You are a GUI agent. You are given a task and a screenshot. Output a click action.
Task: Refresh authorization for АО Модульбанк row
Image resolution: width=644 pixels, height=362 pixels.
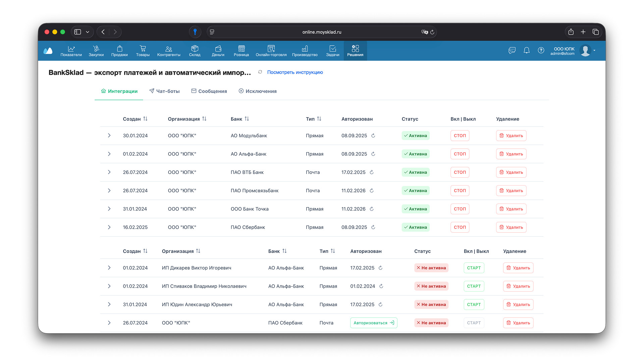pyautogui.click(x=373, y=136)
